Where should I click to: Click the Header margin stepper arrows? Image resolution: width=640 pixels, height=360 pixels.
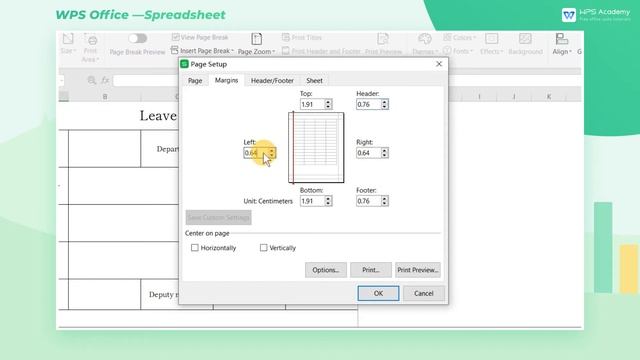click(x=384, y=104)
